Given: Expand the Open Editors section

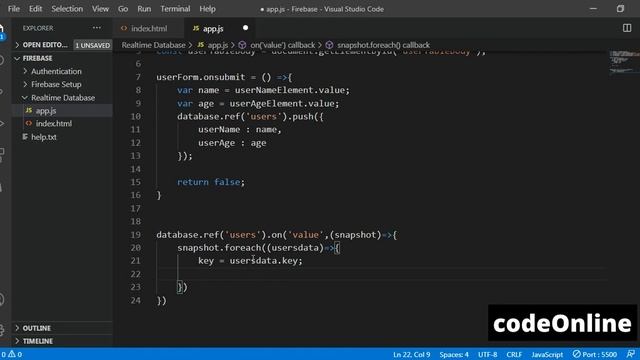Looking at the screenshot, I should (x=41, y=45).
